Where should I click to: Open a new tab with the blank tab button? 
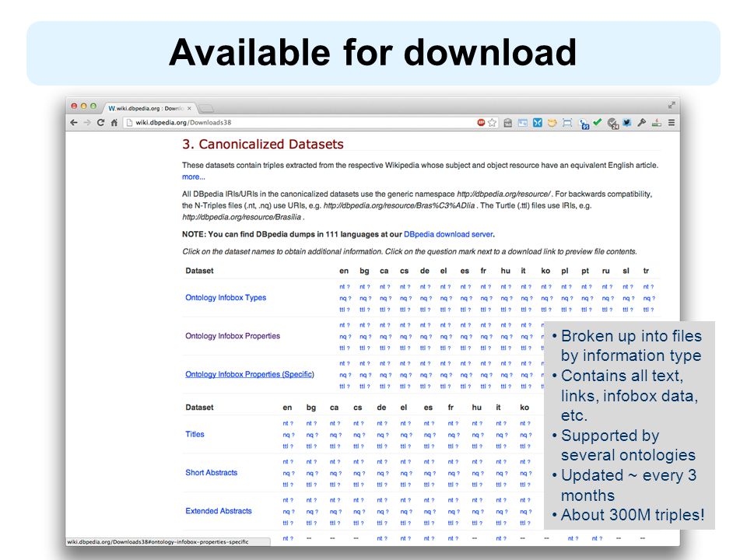[x=205, y=108]
